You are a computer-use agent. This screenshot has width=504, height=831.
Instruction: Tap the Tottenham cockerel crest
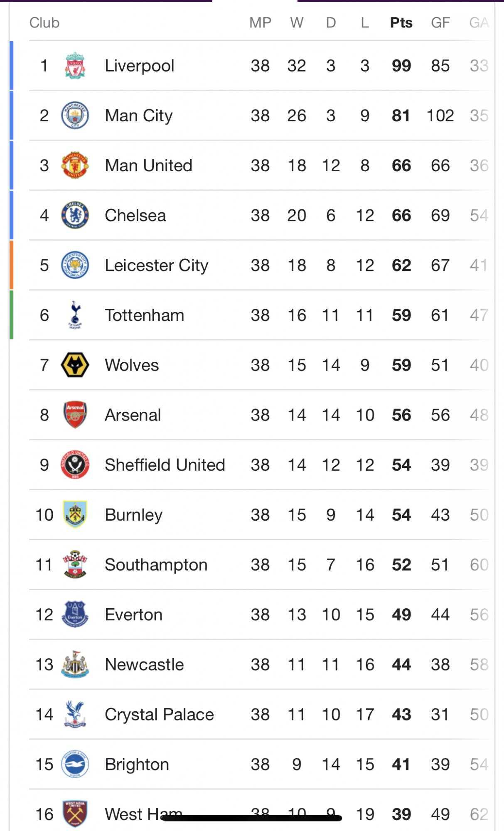pyautogui.click(x=75, y=315)
